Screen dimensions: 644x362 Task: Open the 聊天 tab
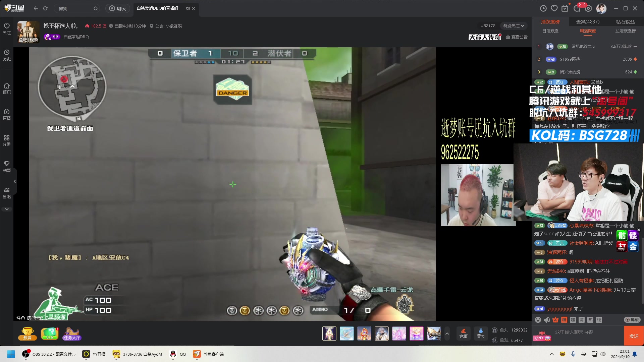pos(118,8)
